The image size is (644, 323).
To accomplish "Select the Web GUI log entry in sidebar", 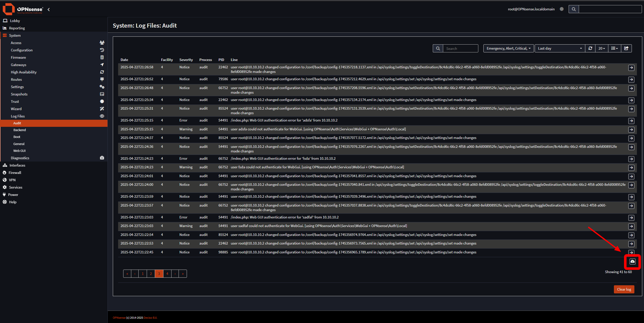I will 19,150.
